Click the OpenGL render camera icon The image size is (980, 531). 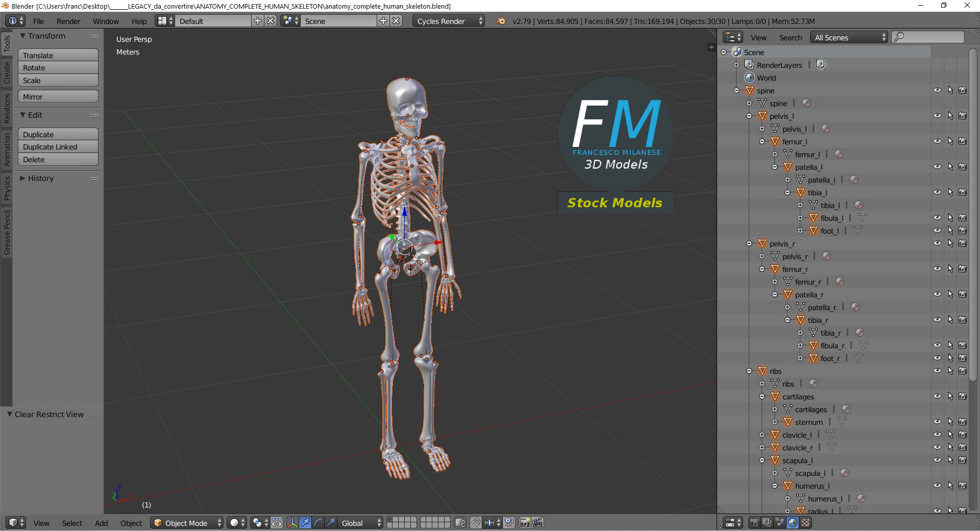[524, 523]
